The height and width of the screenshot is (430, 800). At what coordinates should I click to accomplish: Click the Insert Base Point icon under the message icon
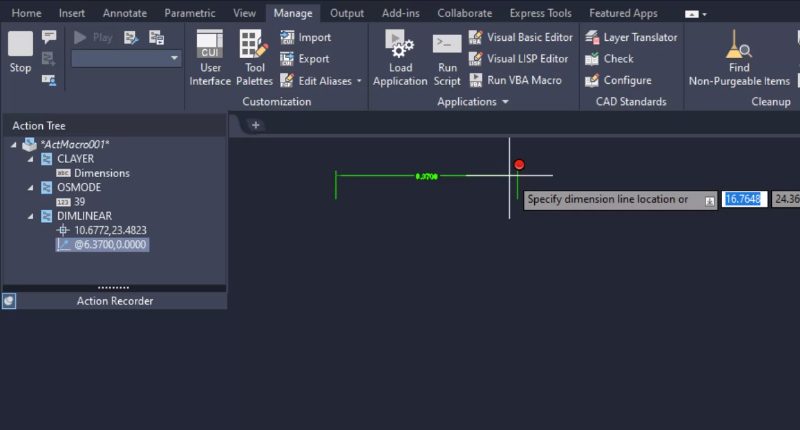coord(48,59)
